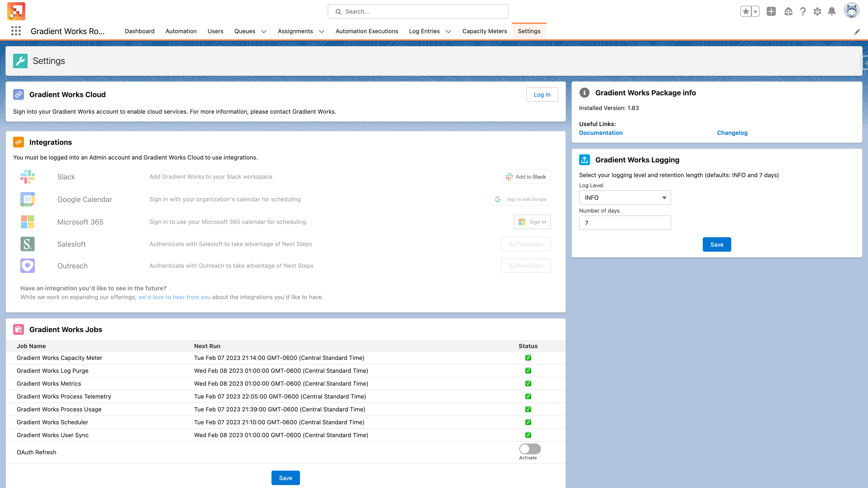Open global actions plus icon

point(771,12)
